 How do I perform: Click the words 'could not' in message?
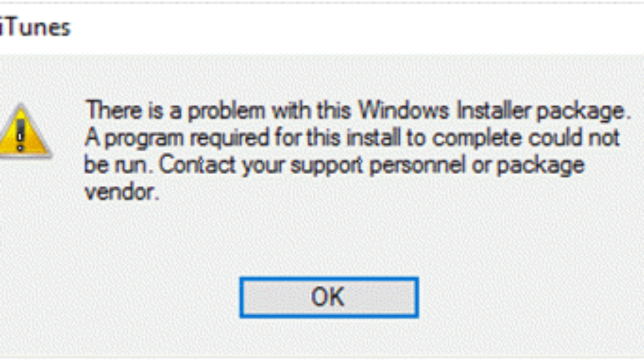click(x=575, y=138)
